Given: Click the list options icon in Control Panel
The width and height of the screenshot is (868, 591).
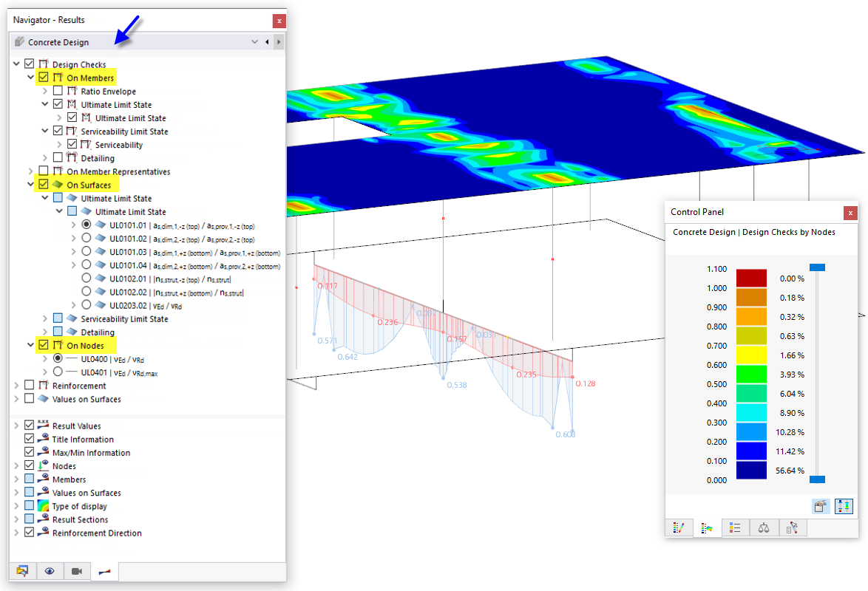Looking at the screenshot, I should coord(735,528).
